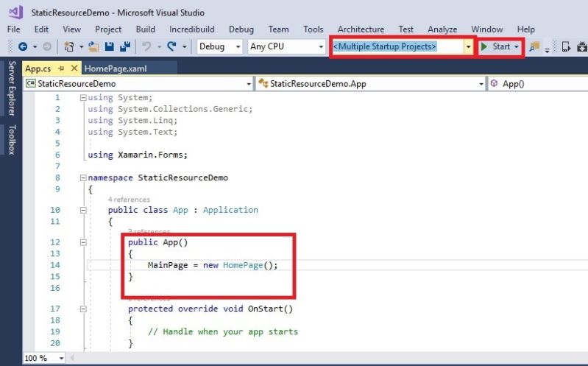588x366 pixels.
Task: Click 'using Xamarin.Forms;' code line
Action: (x=138, y=155)
